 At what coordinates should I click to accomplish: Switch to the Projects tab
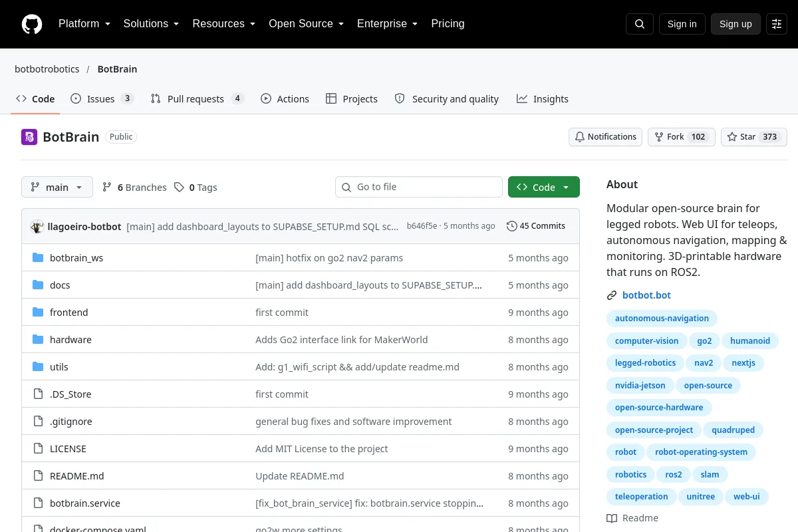[x=352, y=99]
